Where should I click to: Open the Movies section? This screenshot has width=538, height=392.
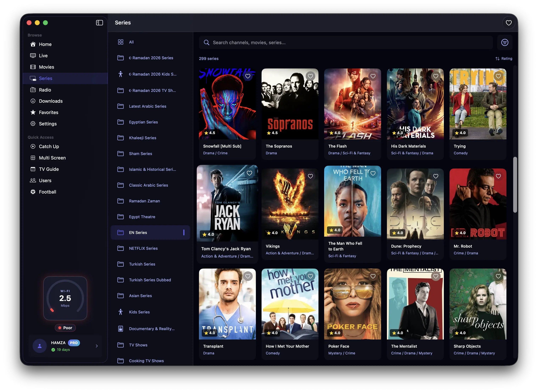[65, 67]
